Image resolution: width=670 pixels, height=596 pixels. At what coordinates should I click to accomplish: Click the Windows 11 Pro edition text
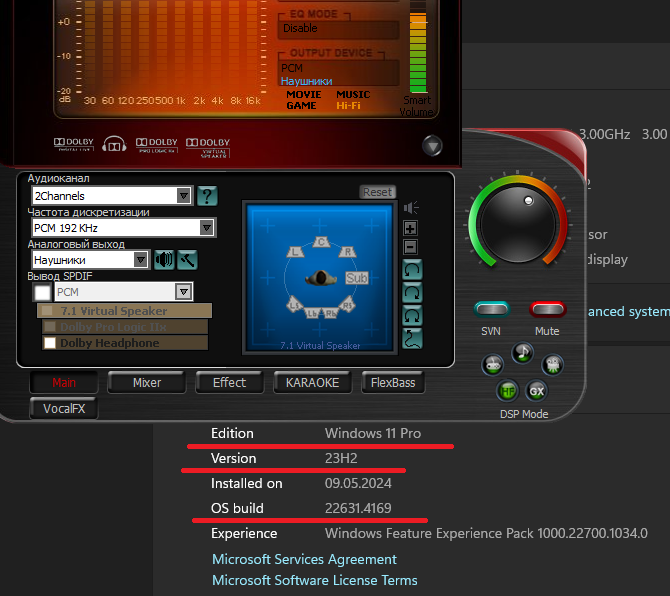coord(373,433)
